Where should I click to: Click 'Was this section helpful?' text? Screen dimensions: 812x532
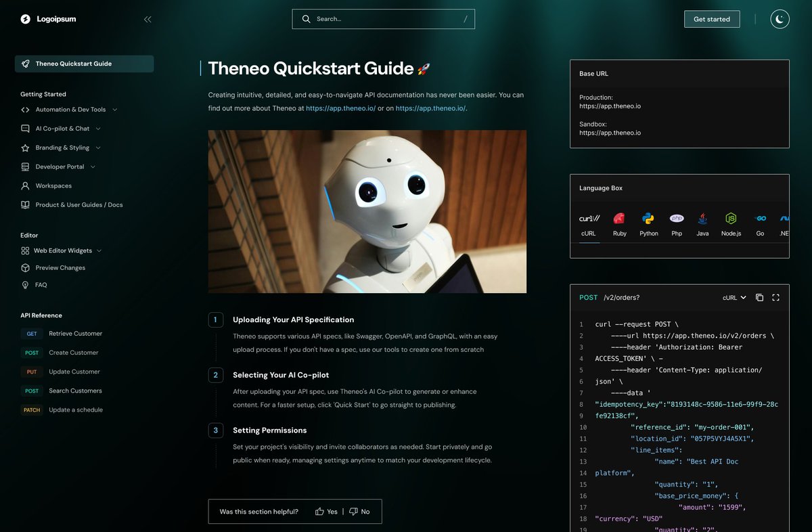pyautogui.click(x=258, y=512)
